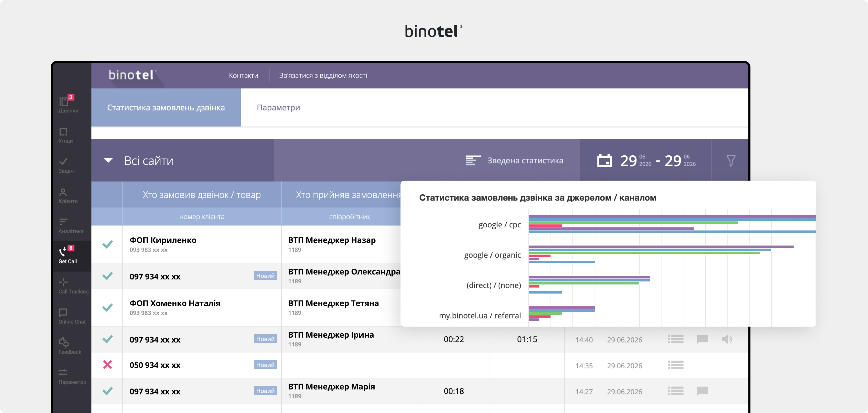
Task: Open comment icon for 14:40 row
Action: pos(702,339)
